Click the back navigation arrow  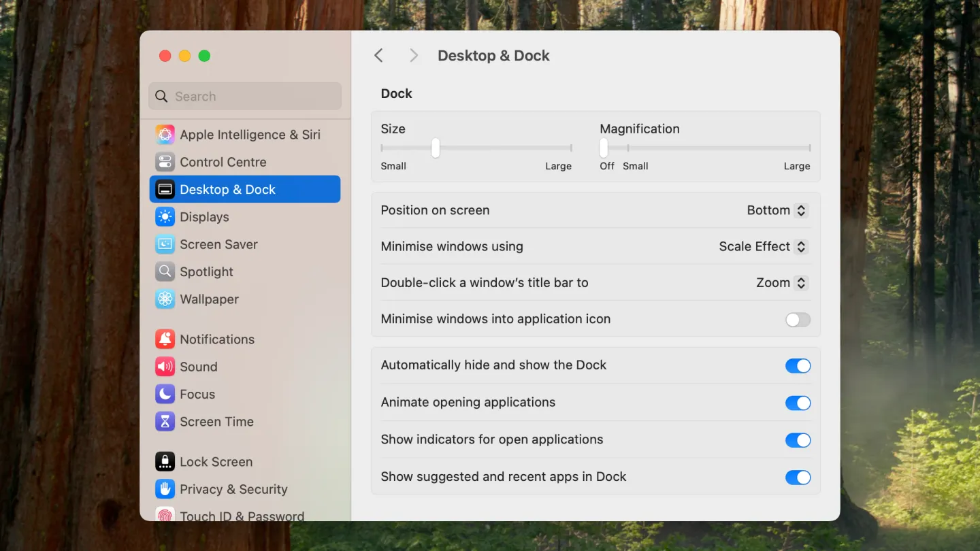pyautogui.click(x=379, y=56)
